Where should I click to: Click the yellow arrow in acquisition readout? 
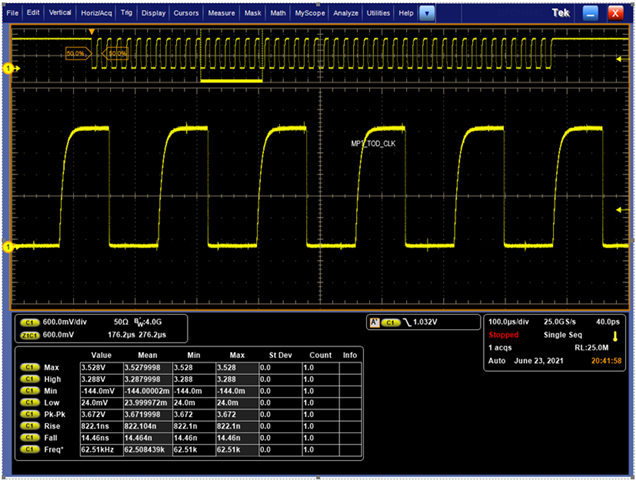click(x=615, y=335)
